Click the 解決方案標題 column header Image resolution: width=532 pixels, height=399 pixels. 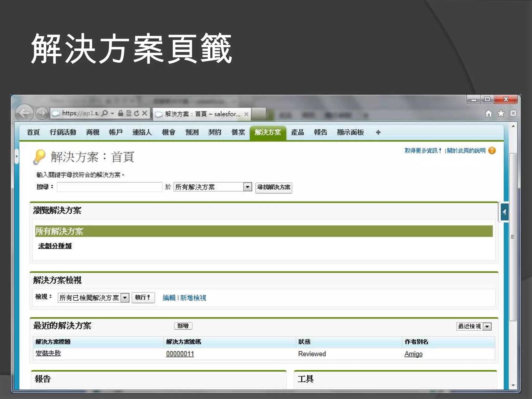53,342
